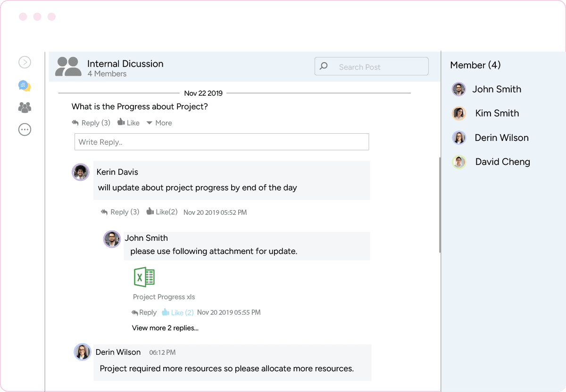Open the chat discussions panel
The image size is (566, 392).
coord(25,85)
